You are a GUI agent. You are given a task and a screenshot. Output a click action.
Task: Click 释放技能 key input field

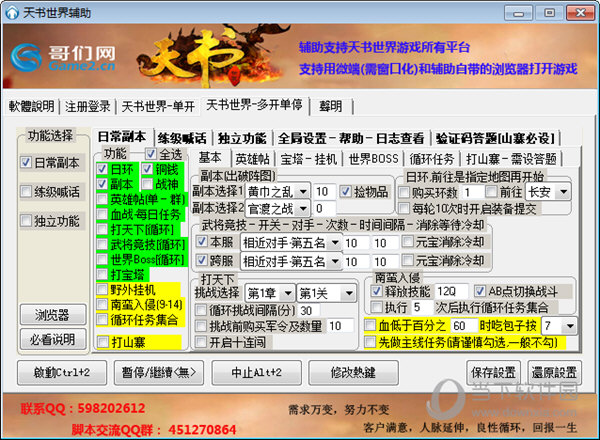pos(451,292)
